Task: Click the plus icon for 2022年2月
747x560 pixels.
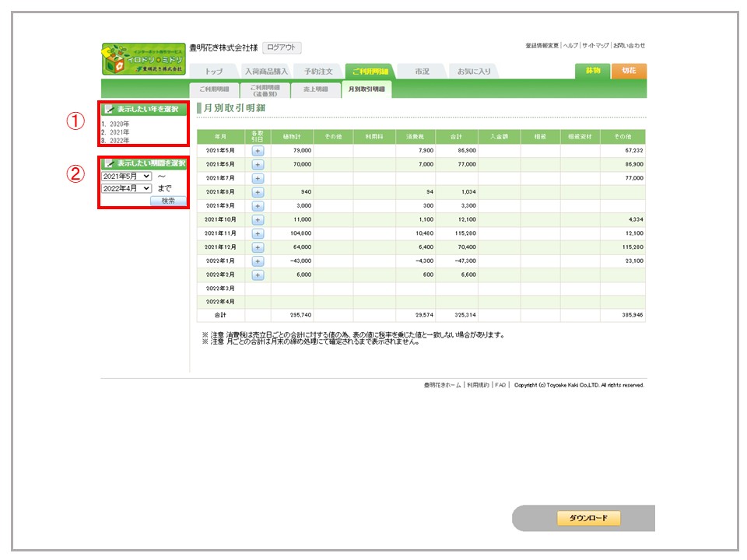Action: pos(258,275)
